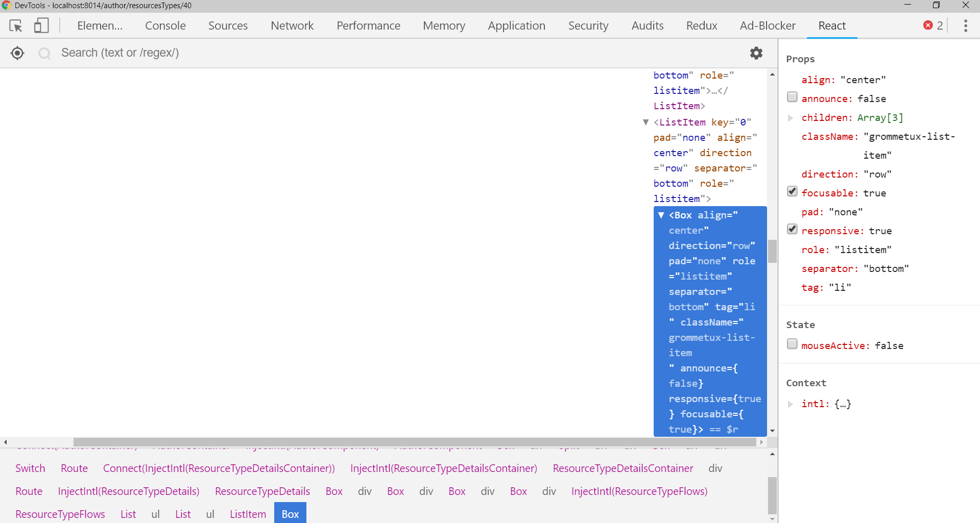The image size is (980, 523).
Task: Expand the intl context object
Action: coord(791,404)
